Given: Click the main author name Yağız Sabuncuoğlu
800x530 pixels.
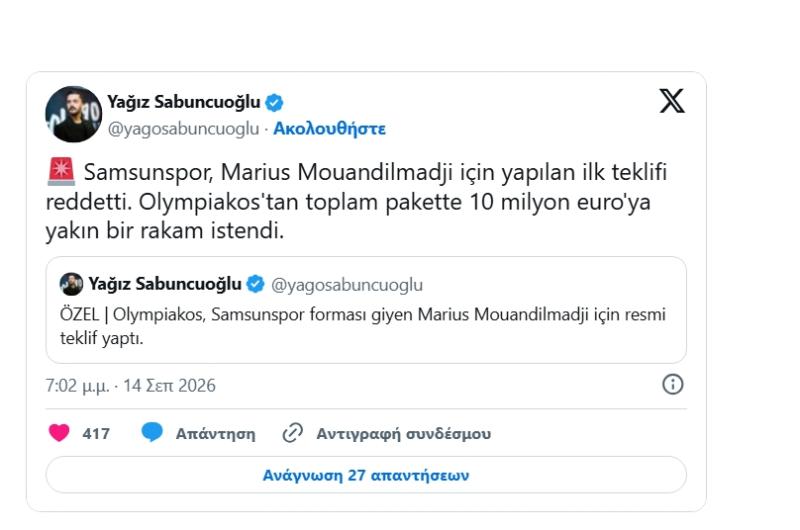Looking at the screenshot, I should pyautogui.click(x=184, y=102).
